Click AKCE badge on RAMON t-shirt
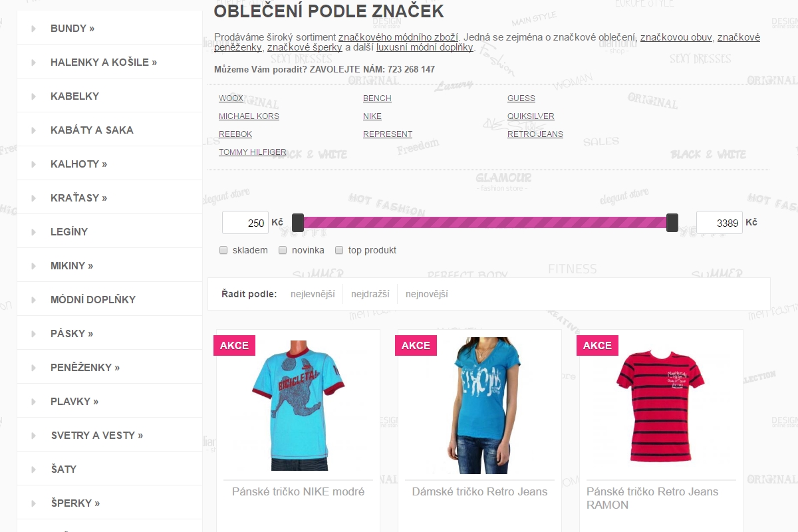 [597, 345]
